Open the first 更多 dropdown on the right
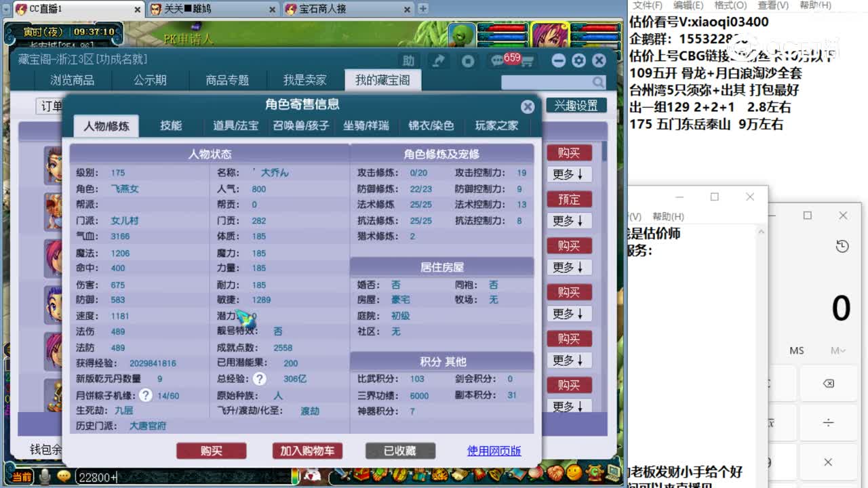 click(570, 174)
